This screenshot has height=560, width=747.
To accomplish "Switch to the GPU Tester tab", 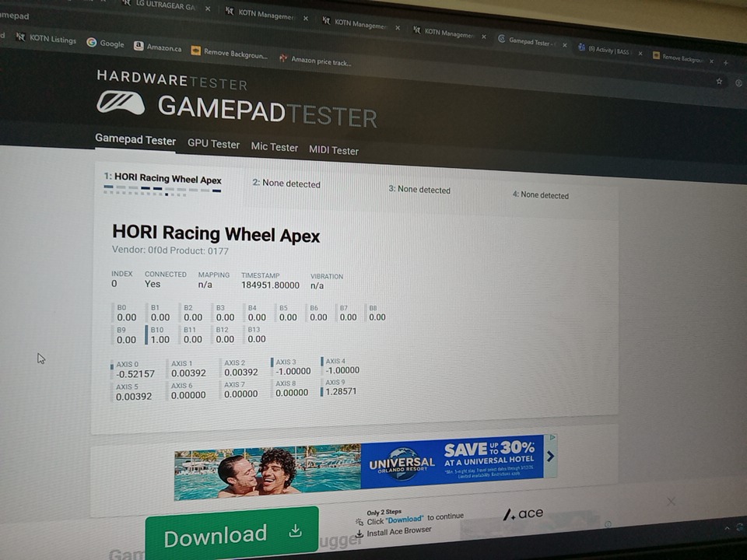I will click(x=213, y=144).
